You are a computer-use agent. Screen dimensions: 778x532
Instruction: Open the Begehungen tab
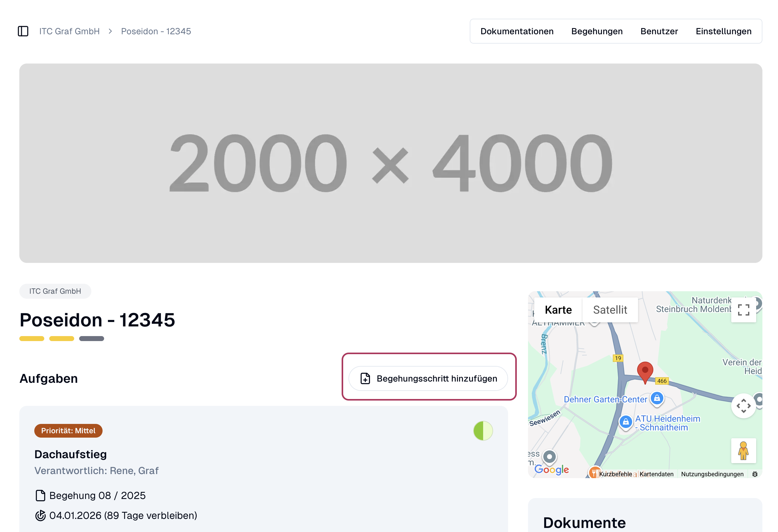coord(597,31)
